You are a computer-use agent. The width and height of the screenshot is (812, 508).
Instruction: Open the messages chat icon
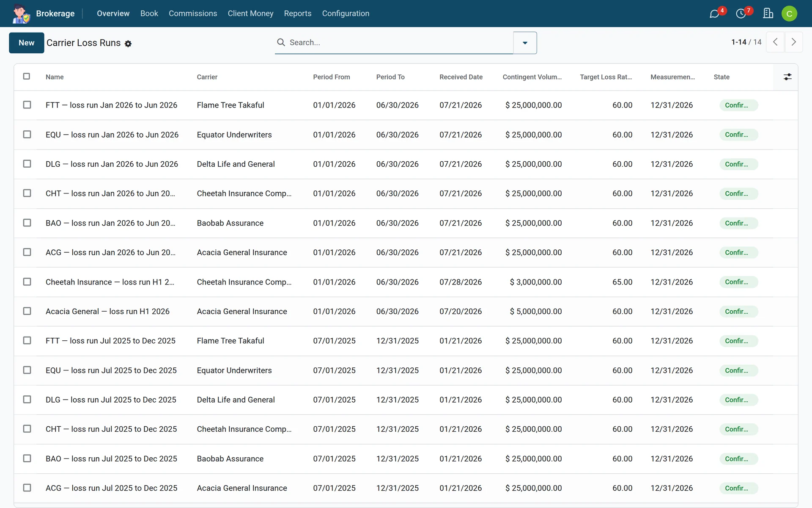714,14
